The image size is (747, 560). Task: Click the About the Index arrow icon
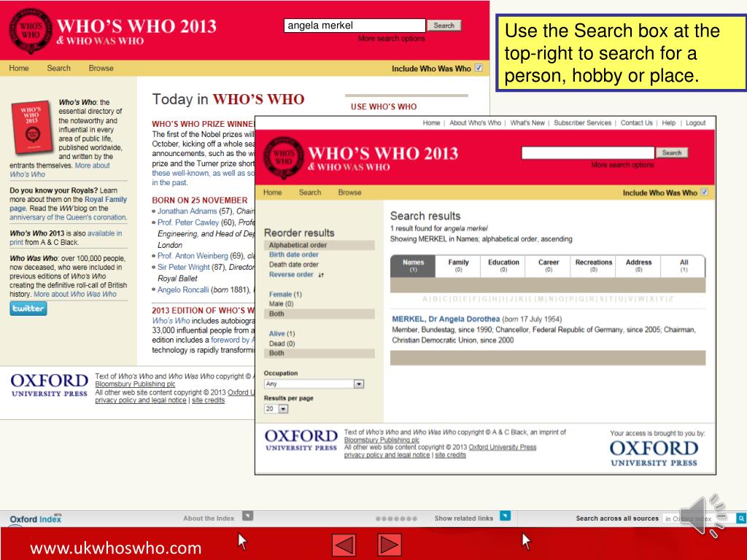point(248,516)
